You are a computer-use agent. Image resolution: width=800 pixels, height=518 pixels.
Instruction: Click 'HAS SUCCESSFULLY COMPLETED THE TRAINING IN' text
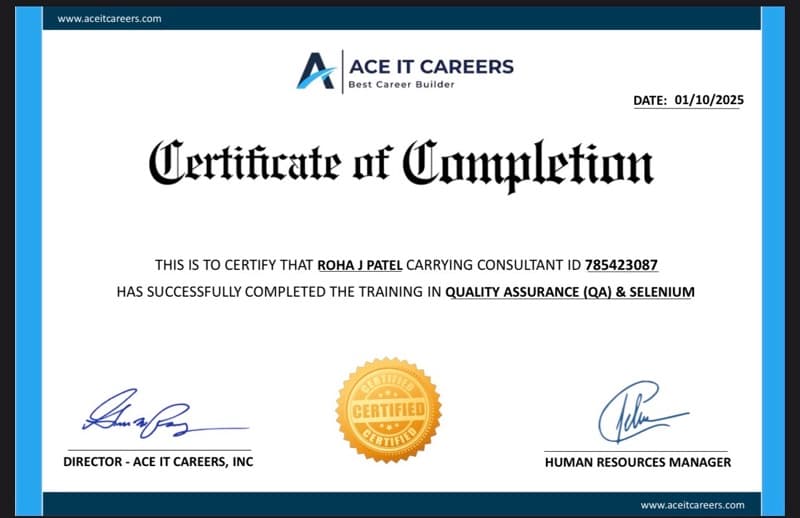[279, 292]
